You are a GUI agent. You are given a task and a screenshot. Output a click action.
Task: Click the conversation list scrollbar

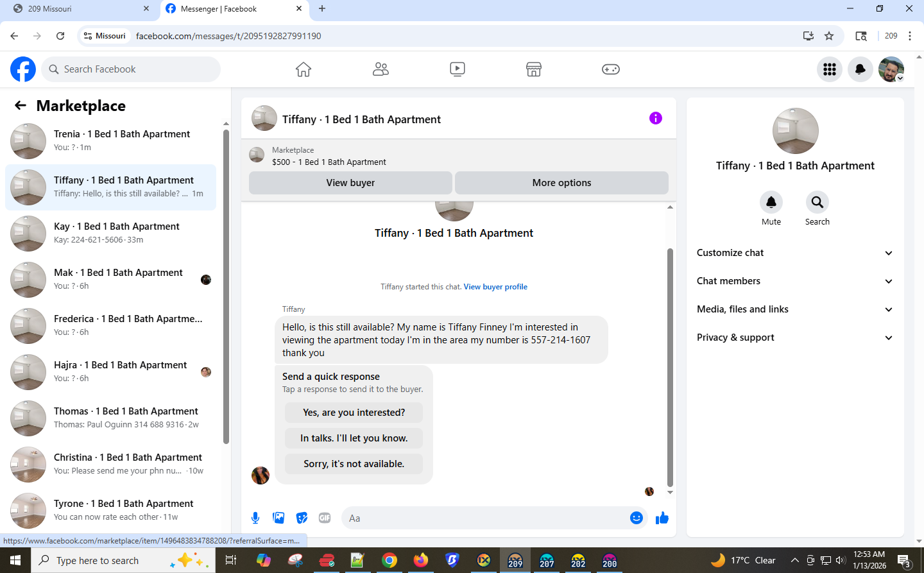coord(226,286)
